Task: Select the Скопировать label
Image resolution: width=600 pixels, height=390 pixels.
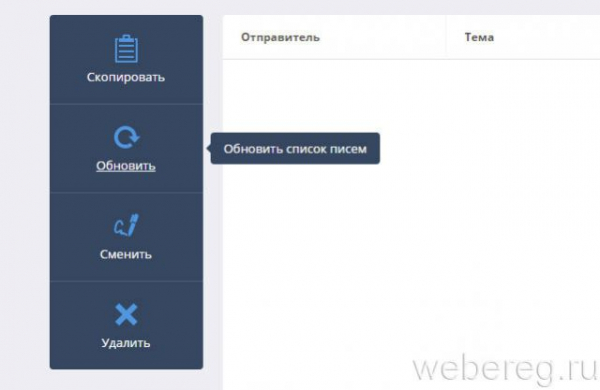Action: point(126,77)
